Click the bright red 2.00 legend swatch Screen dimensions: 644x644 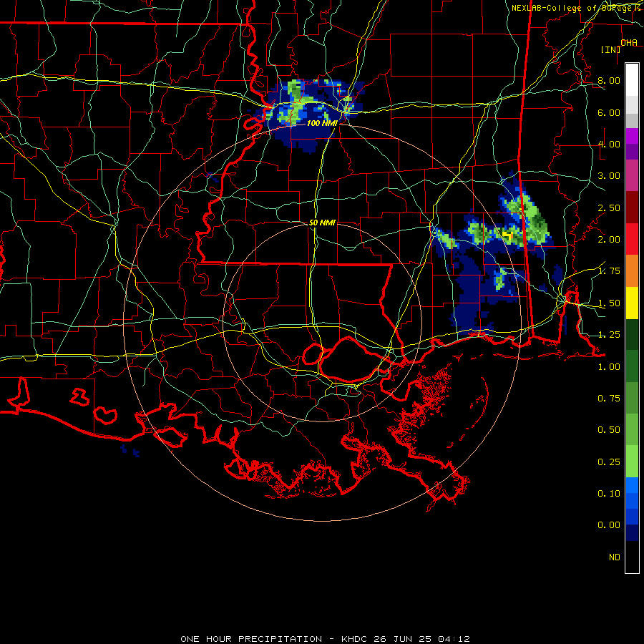tap(632, 239)
